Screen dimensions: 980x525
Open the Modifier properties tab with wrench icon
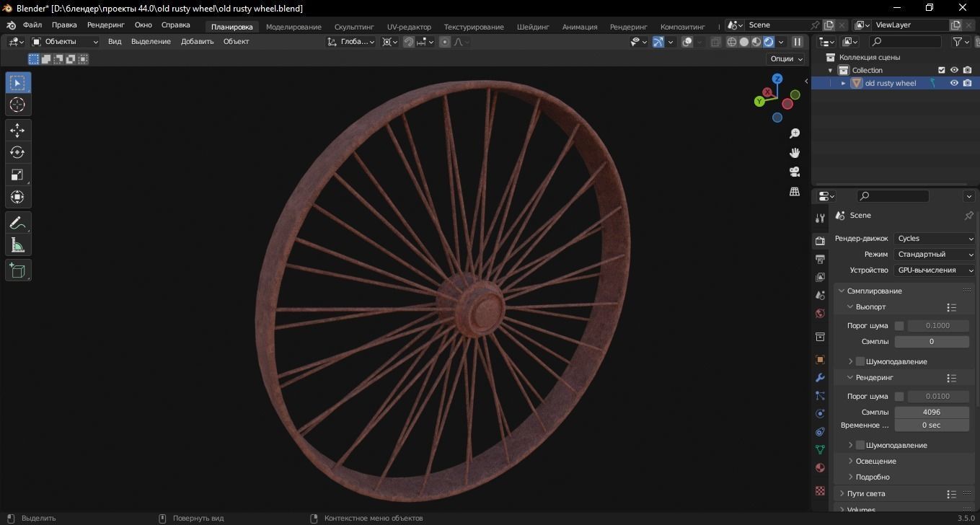click(x=820, y=378)
